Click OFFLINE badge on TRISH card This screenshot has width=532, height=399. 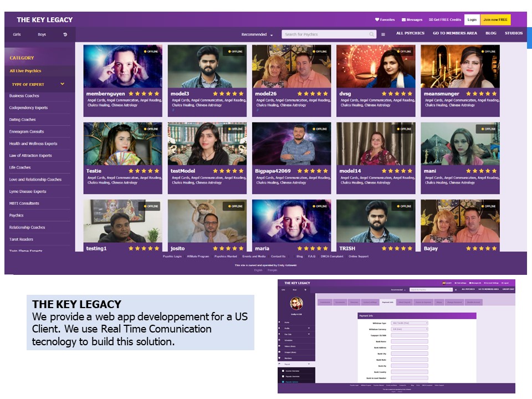(x=403, y=206)
